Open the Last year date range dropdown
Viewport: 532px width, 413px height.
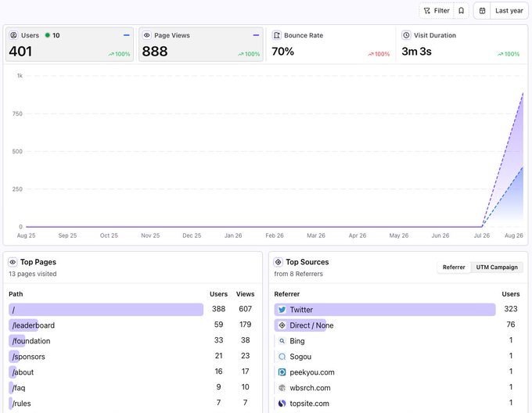tap(509, 11)
